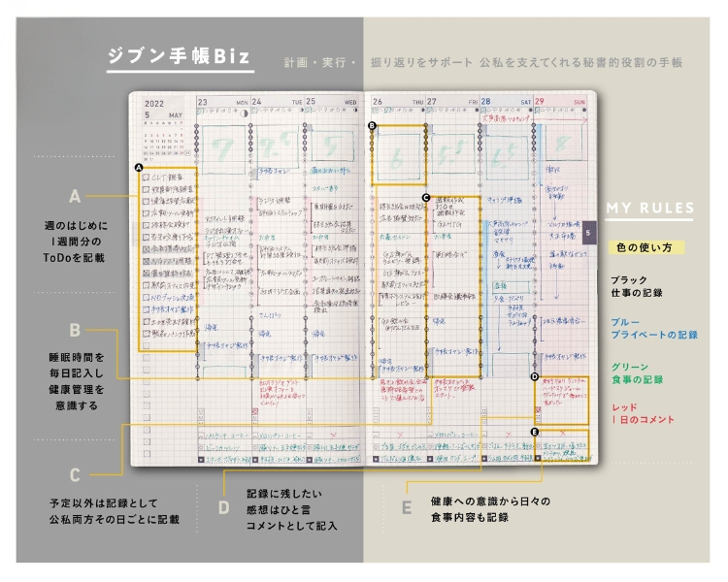728x582 pixels.
Task: Click the half-moon phase icon under 23 MON
Action: pos(244,113)
